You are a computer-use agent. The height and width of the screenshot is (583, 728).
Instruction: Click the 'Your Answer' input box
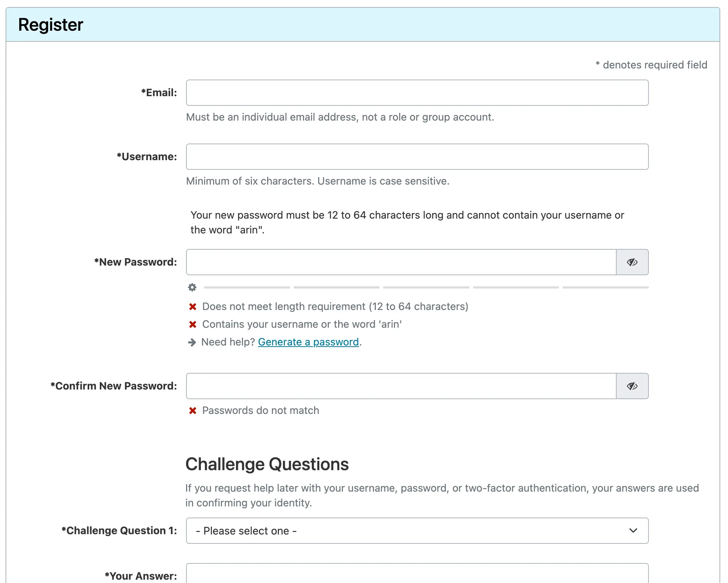(417, 576)
